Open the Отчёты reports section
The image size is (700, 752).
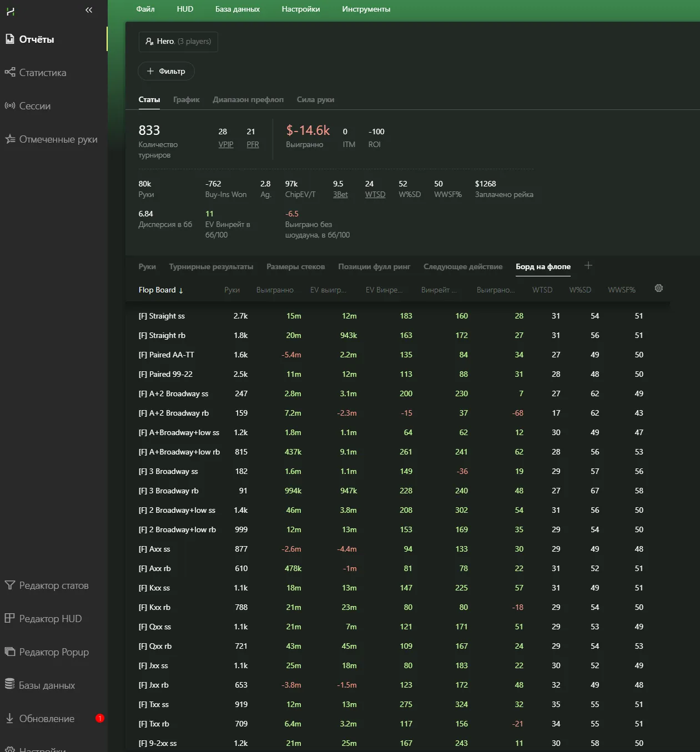click(37, 39)
